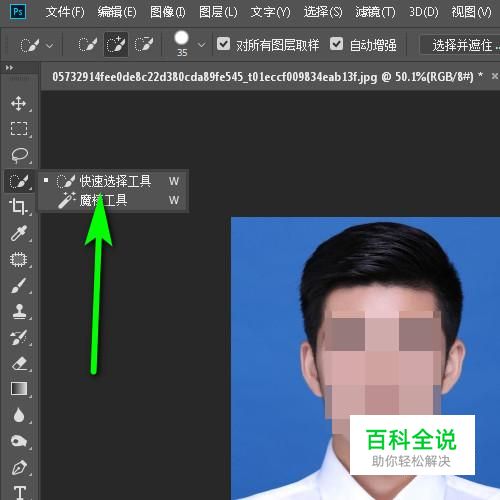Image resolution: width=500 pixels, height=500 pixels.
Task: Open 文字(Y) menu
Action: (x=270, y=12)
